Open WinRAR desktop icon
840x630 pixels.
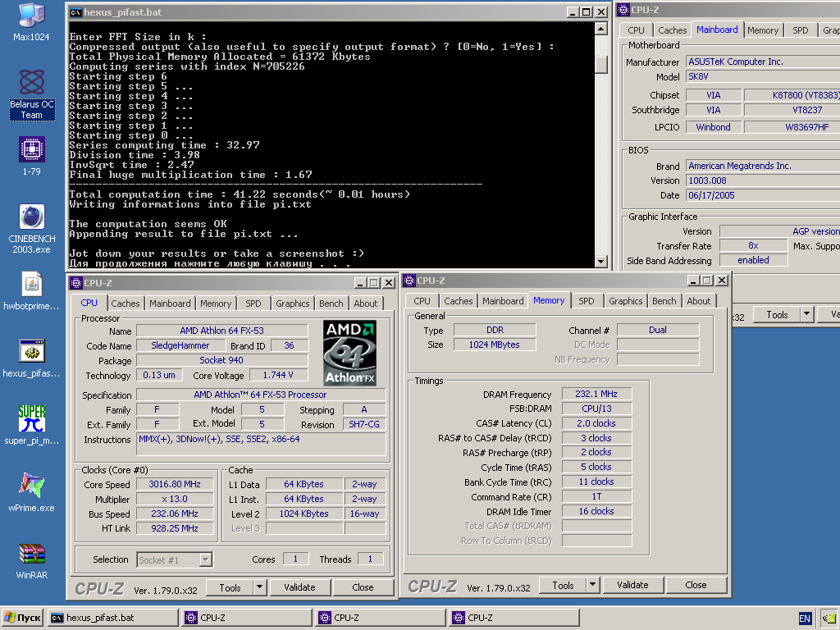coord(32,559)
